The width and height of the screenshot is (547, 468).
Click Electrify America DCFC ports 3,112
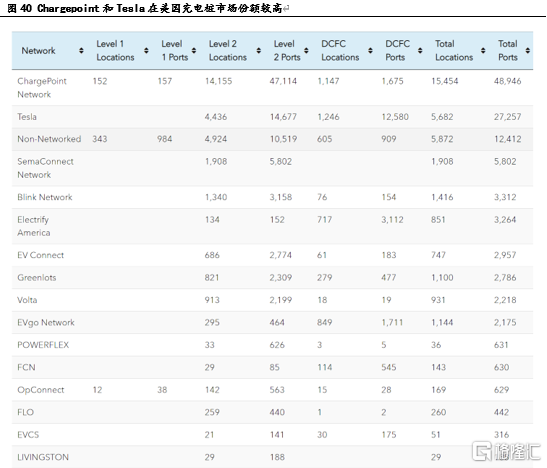point(392,219)
